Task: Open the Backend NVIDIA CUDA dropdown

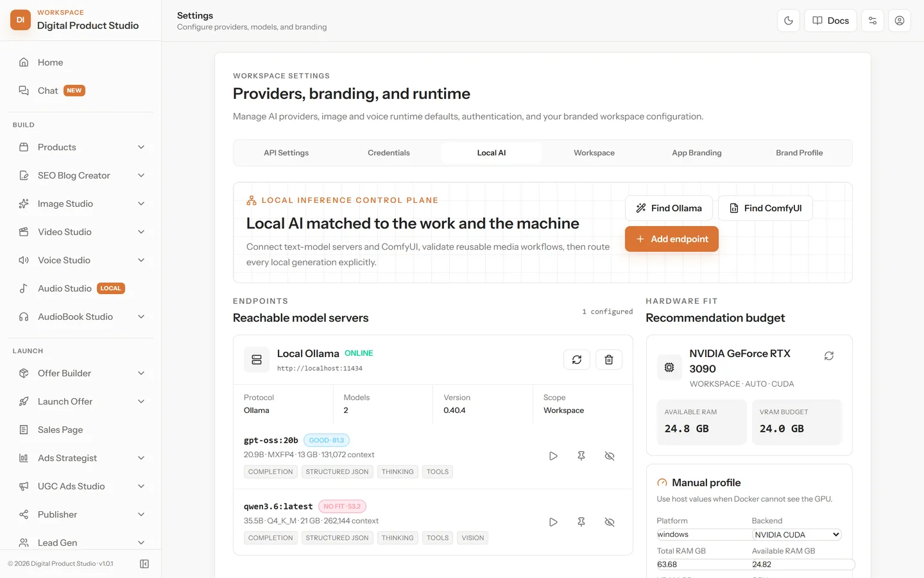Action: (797, 534)
